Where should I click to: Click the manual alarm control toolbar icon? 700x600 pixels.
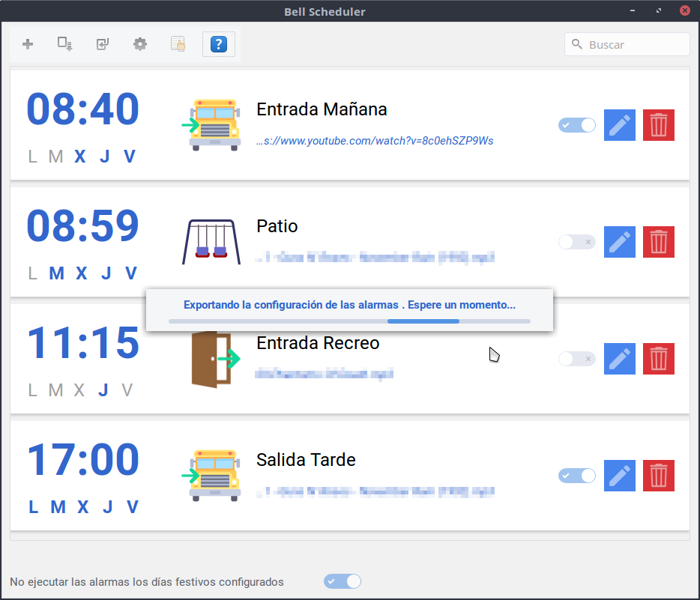tap(178, 44)
